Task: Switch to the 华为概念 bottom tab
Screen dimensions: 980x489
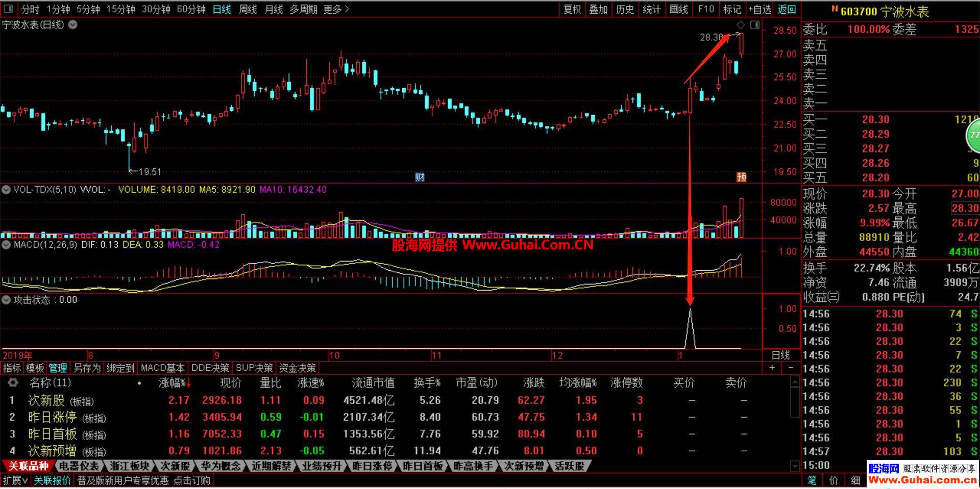Action: coord(220,466)
